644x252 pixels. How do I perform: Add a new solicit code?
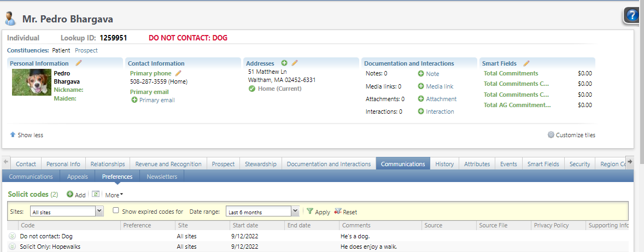76,195
